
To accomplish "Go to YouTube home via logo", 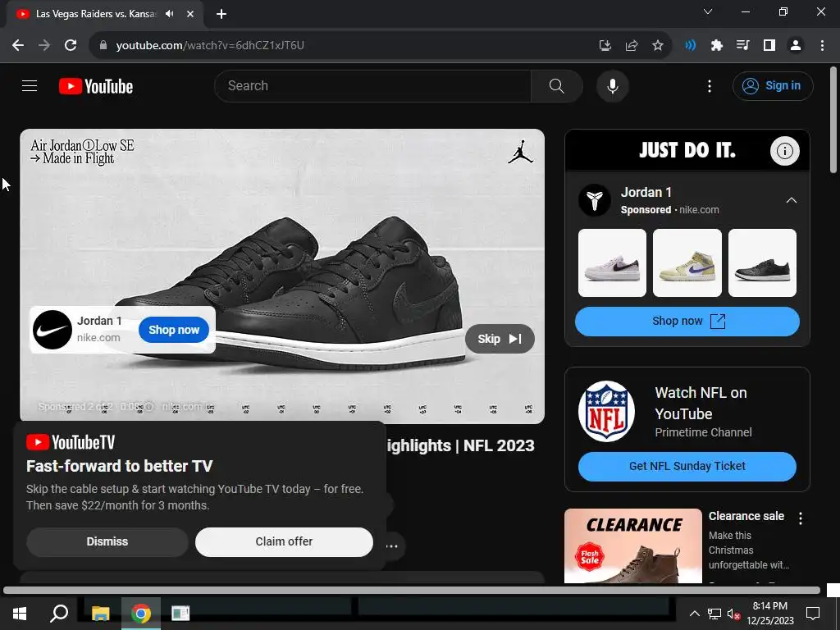I will 96,86.
